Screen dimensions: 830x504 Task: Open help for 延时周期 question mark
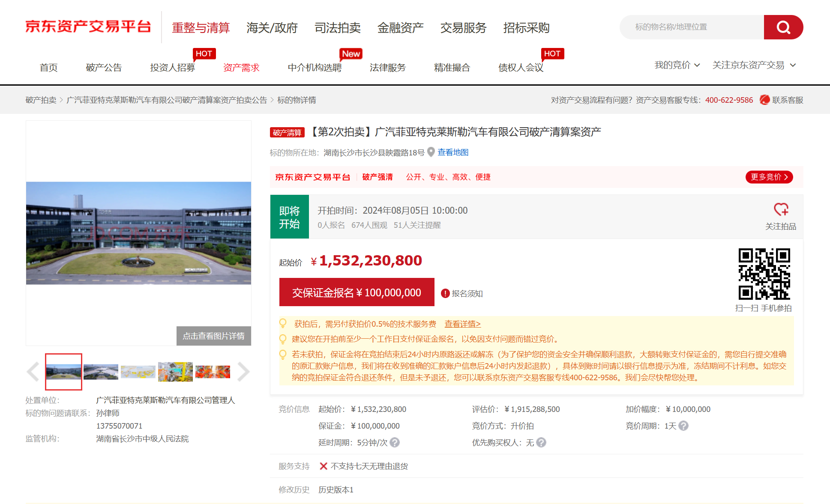coord(395,442)
